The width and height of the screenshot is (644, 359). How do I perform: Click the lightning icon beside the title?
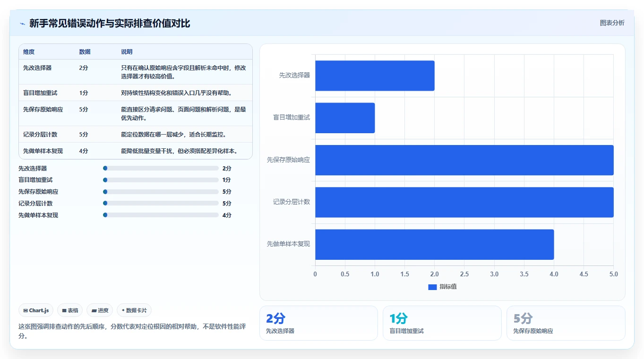tap(22, 24)
